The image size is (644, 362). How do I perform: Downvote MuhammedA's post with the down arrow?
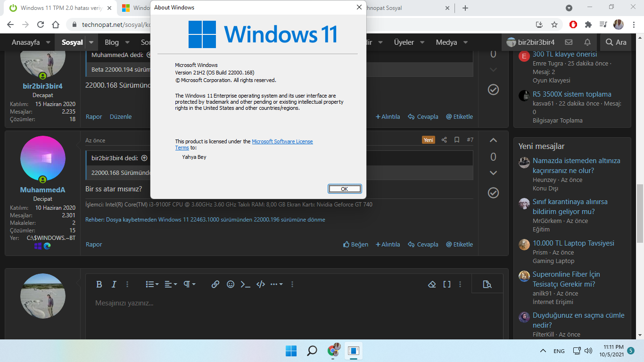[493, 173]
